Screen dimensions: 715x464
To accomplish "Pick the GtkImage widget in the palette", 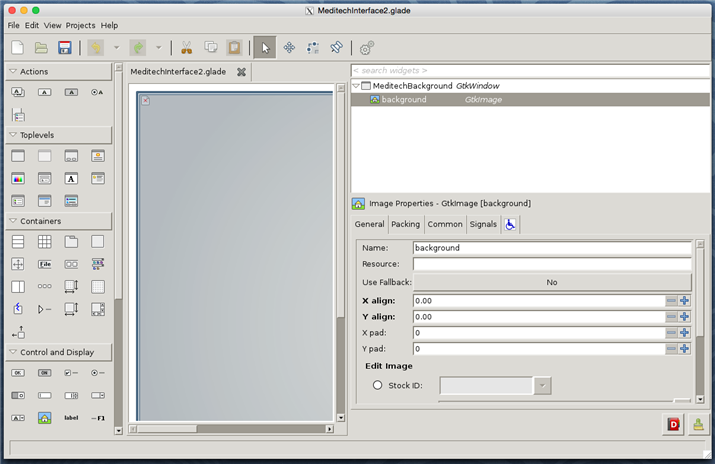I will tap(44, 418).
